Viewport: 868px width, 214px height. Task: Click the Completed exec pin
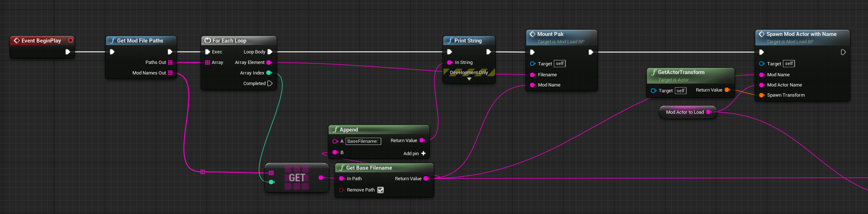(x=270, y=84)
